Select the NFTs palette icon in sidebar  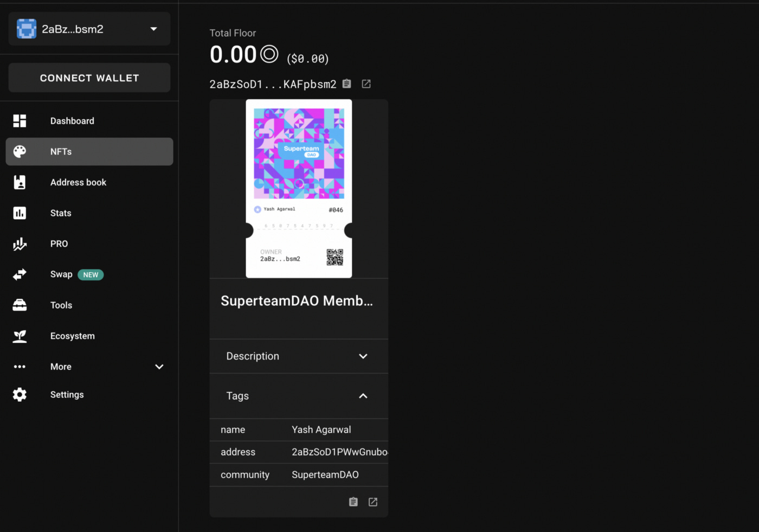(20, 151)
